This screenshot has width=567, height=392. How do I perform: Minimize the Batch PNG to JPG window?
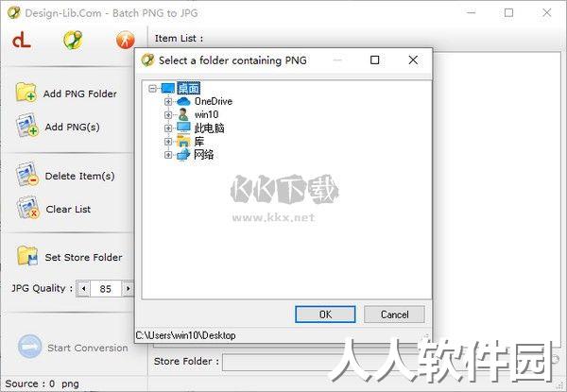pyautogui.click(x=471, y=13)
